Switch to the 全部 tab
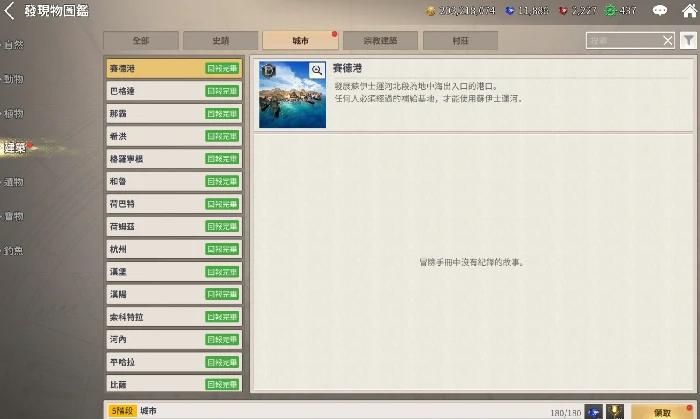This screenshot has width=700, height=419. click(141, 41)
